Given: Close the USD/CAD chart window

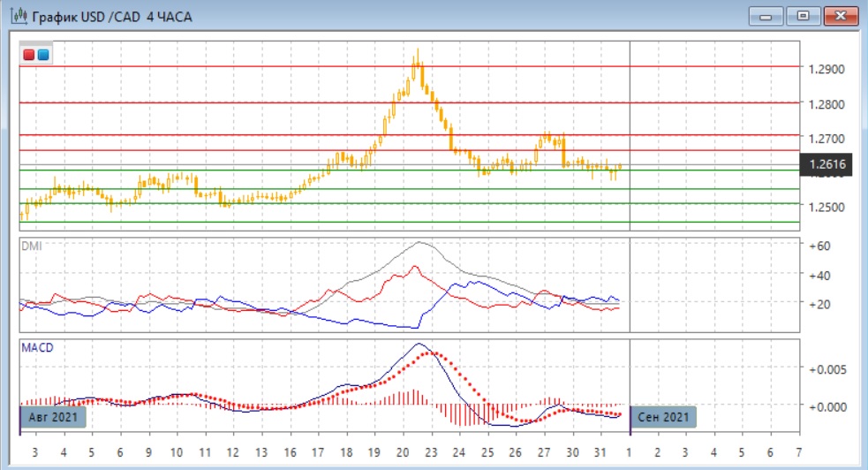Looking at the screenshot, I should [841, 16].
